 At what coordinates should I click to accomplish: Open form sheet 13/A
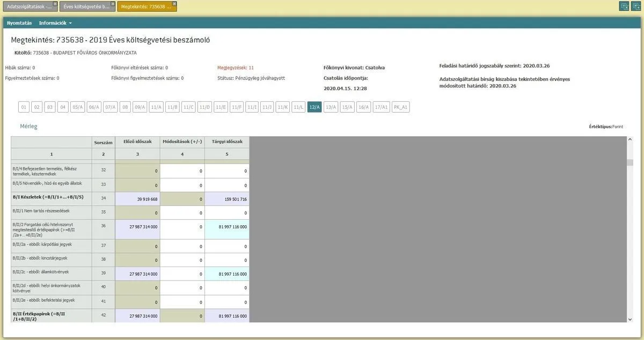(331, 107)
